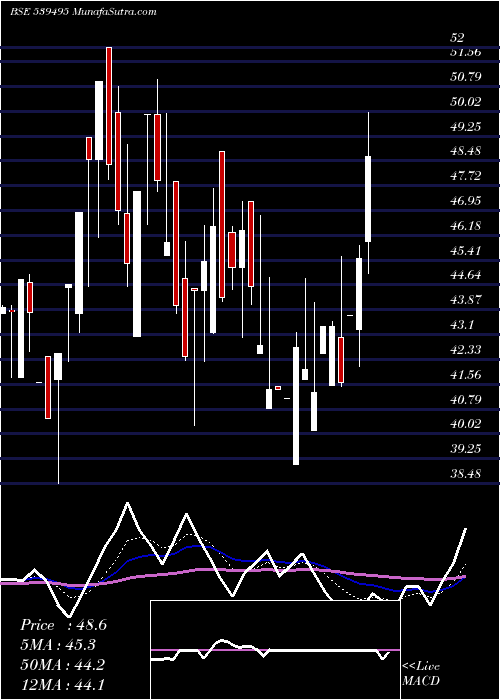The width and height of the screenshot is (500, 700).
Task: Select the 50.02 price axis label
Action: pos(466,102)
